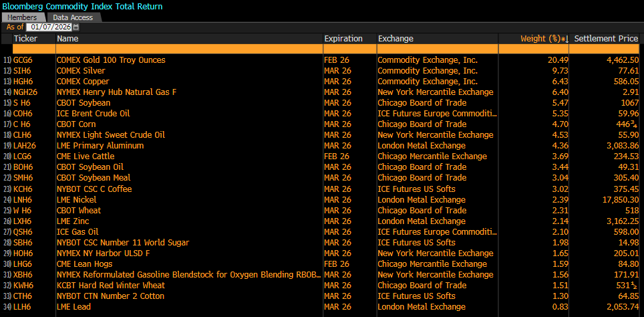Click the LLH6 ticker
644x317 pixels.
pyautogui.click(x=22, y=307)
